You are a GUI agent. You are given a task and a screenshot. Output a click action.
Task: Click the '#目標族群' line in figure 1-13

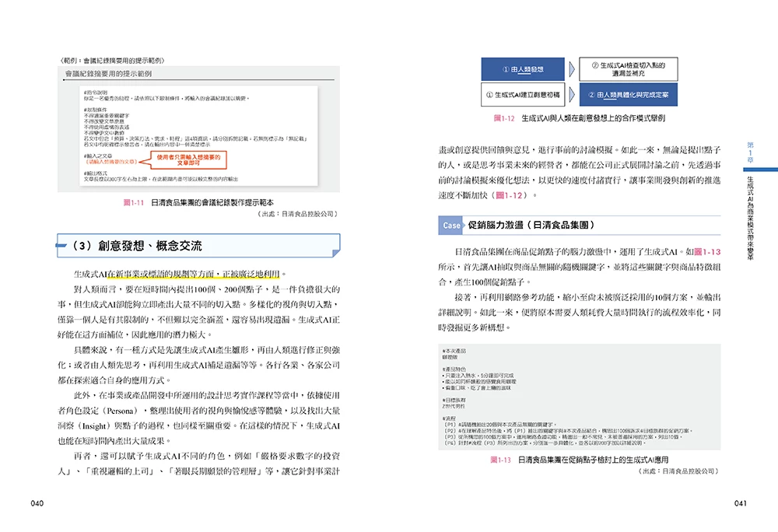[454, 400]
